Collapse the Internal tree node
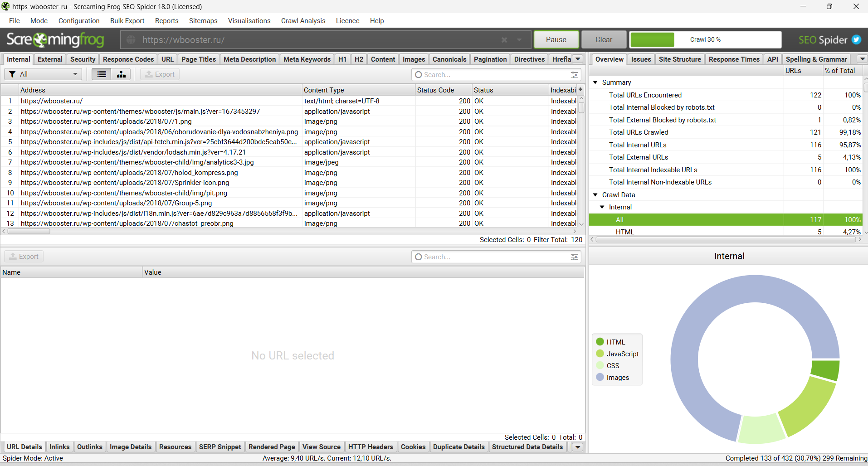This screenshot has height=466, width=868. pyautogui.click(x=602, y=207)
